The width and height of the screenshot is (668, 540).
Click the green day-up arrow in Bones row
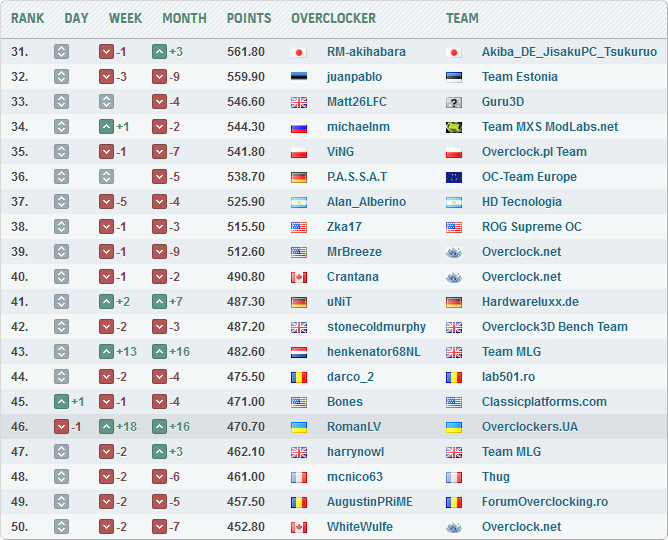(61, 402)
